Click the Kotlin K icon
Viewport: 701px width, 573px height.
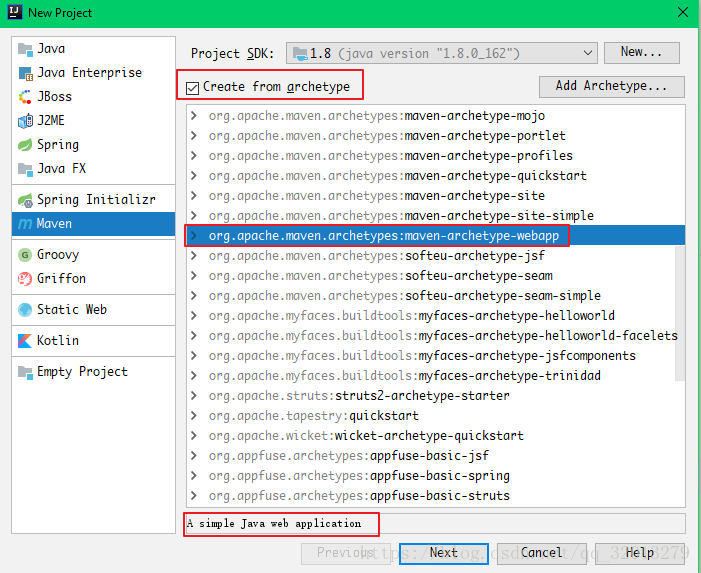tap(25, 341)
